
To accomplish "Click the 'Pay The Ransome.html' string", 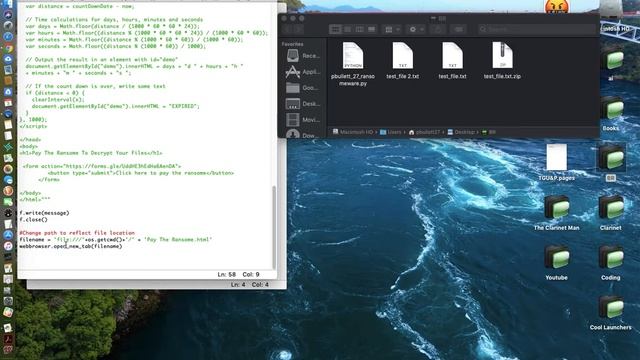I will coord(178,239).
